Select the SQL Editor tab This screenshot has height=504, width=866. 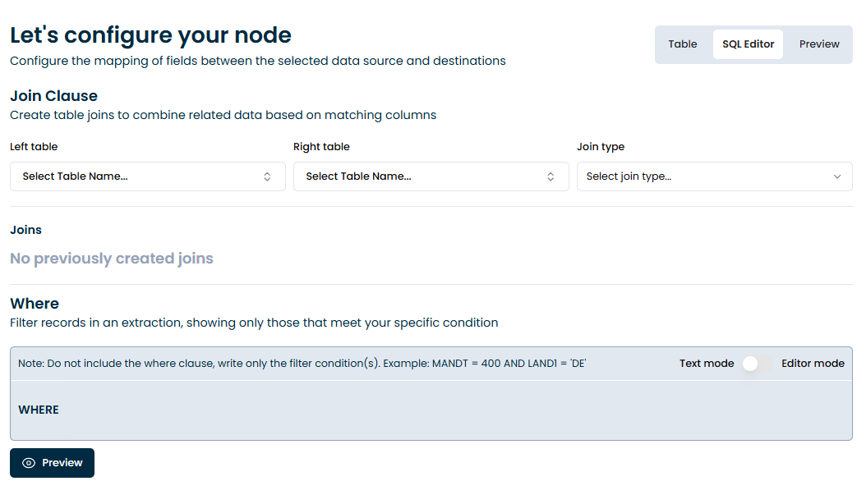point(748,44)
